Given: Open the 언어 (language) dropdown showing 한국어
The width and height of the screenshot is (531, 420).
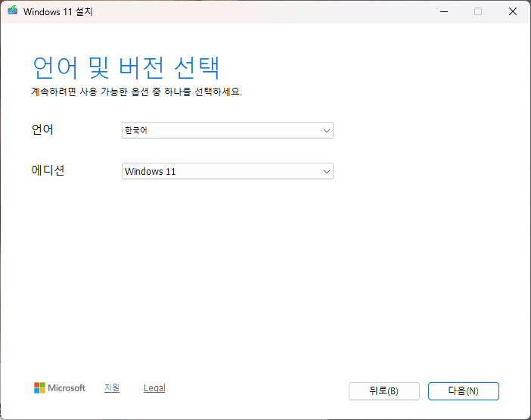Looking at the screenshot, I should (x=227, y=130).
